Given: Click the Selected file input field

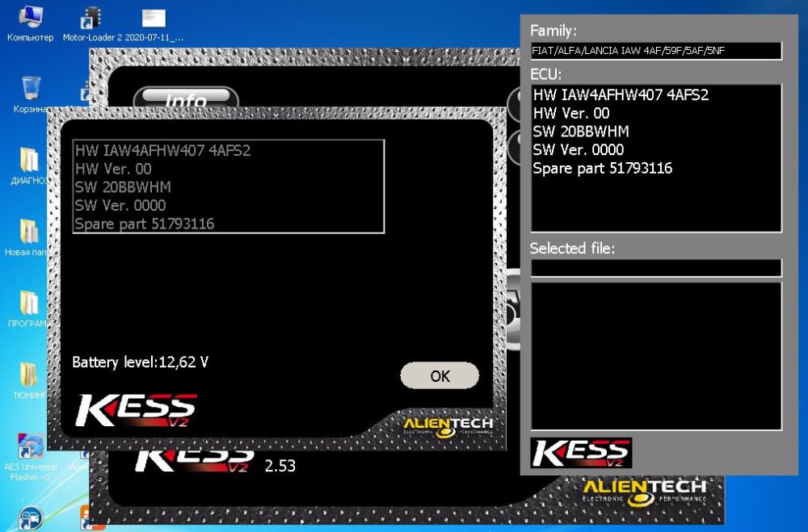Looking at the screenshot, I should (656, 268).
